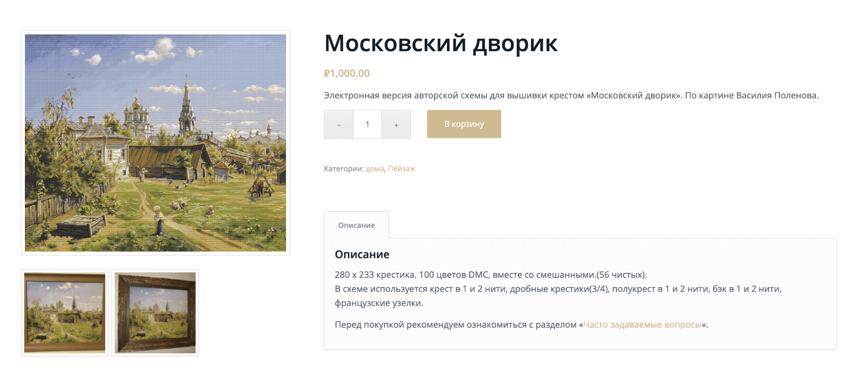868x386 pixels.
Task: Open the main Московский дворик product image
Action: (155, 143)
